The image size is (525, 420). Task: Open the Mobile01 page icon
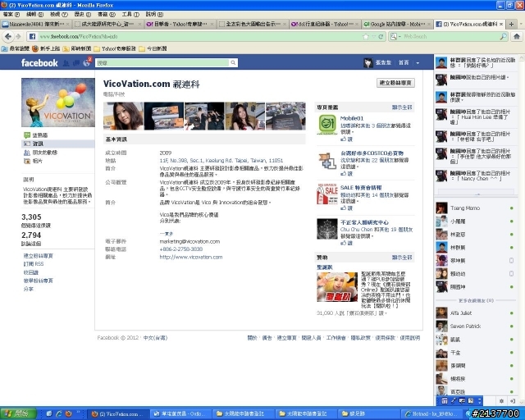click(x=326, y=124)
